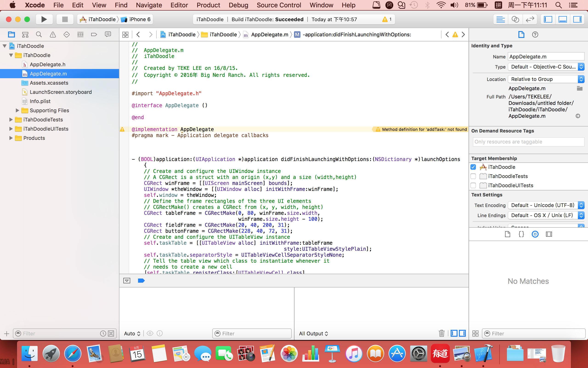Open the Report navigator speech bubble icon
This screenshot has height=368, width=588.
108,34
